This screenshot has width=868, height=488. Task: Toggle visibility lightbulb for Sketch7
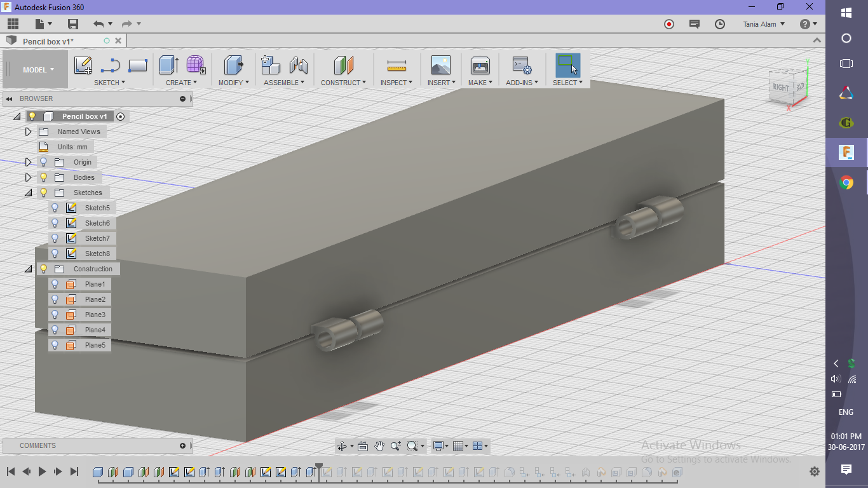point(55,238)
